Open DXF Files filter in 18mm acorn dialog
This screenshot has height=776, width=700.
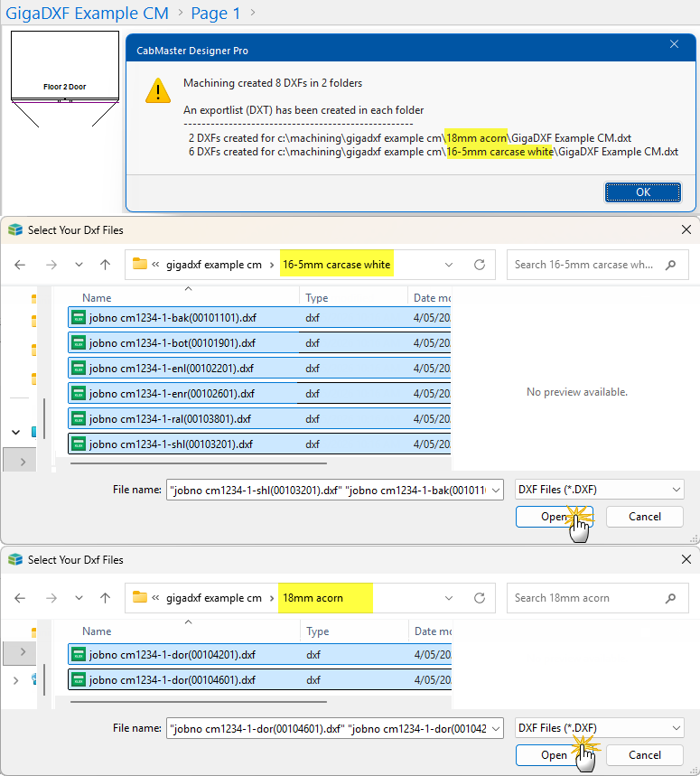599,728
